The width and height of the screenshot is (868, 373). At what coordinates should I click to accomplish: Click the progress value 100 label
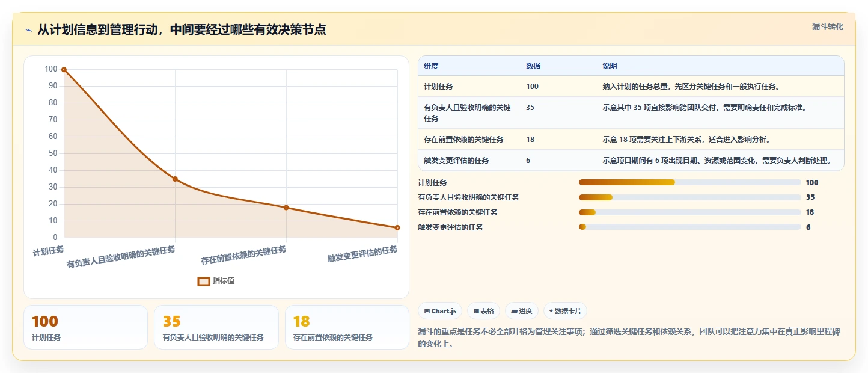point(812,183)
